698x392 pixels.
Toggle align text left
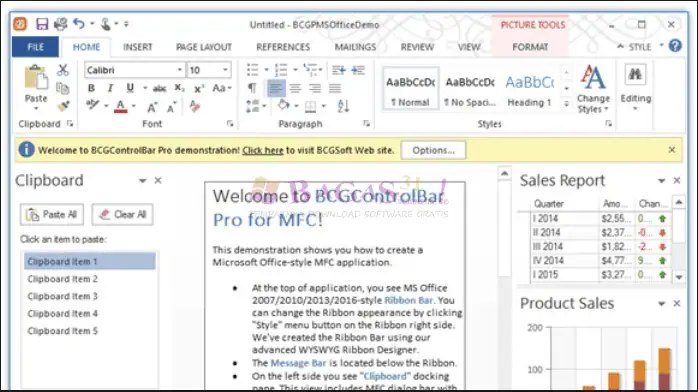276,88
